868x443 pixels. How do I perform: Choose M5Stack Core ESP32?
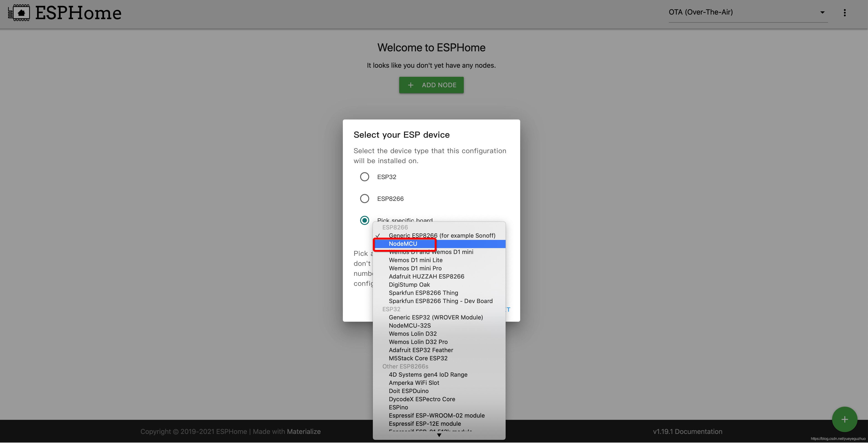tap(439, 358)
